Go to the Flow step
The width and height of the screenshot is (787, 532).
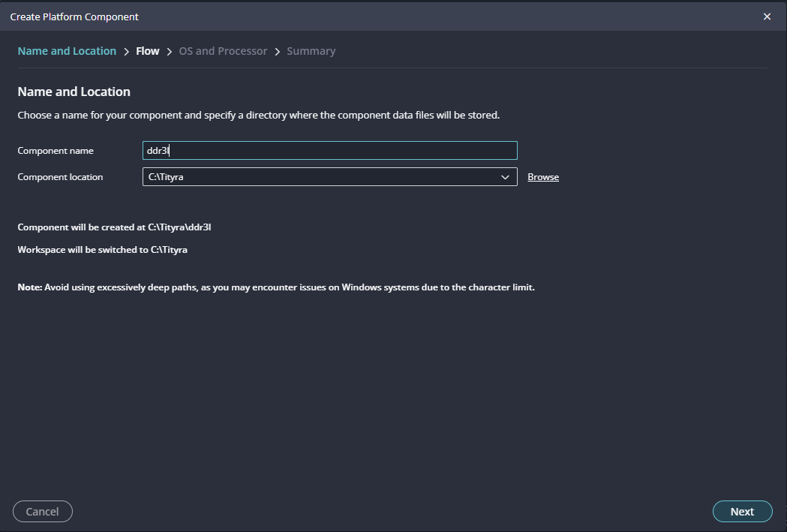coord(147,51)
